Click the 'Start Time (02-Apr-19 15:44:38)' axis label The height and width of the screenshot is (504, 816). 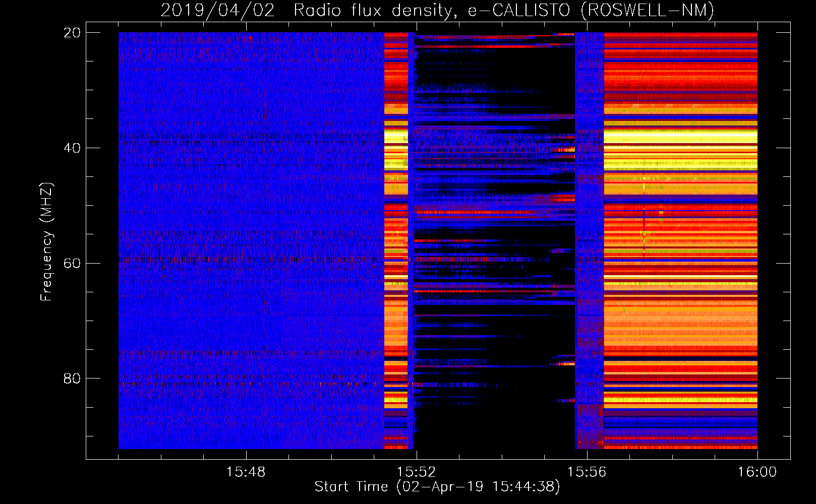click(x=437, y=487)
